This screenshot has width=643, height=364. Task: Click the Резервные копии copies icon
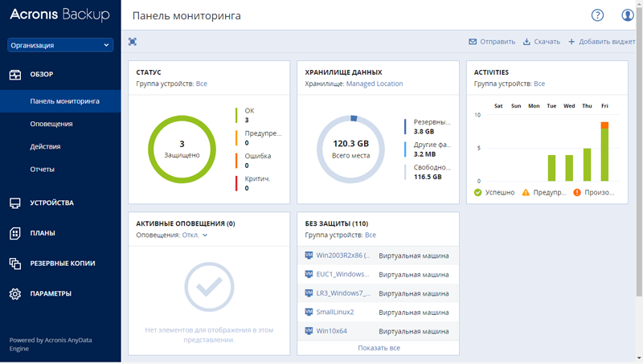click(15, 264)
